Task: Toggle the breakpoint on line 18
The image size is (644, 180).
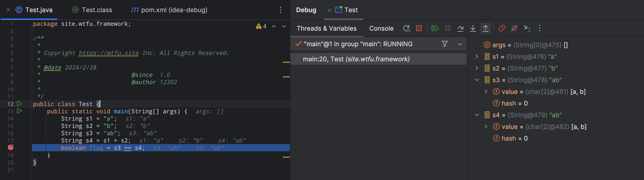Action: (10, 148)
